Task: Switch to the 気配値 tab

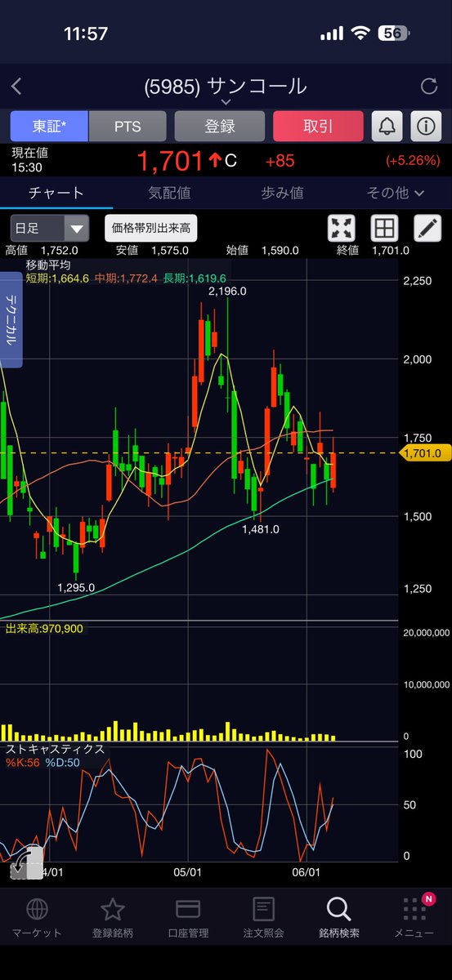Action: [169, 193]
